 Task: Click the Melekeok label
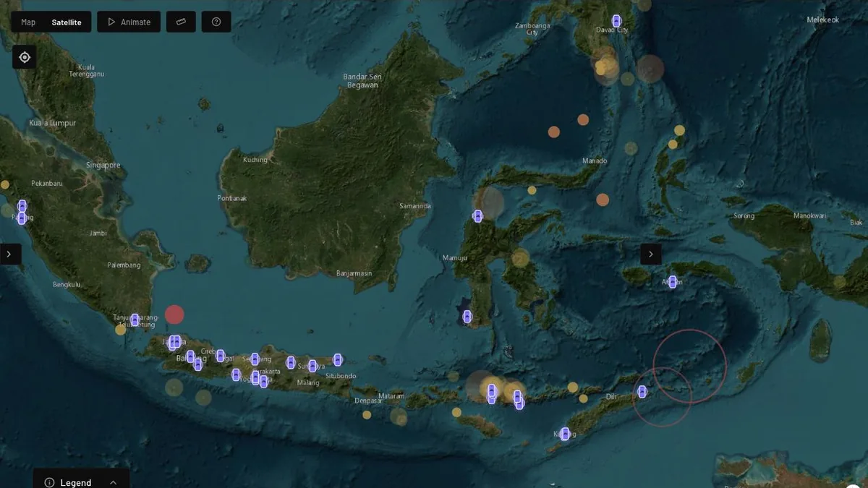[x=823, y=20]
